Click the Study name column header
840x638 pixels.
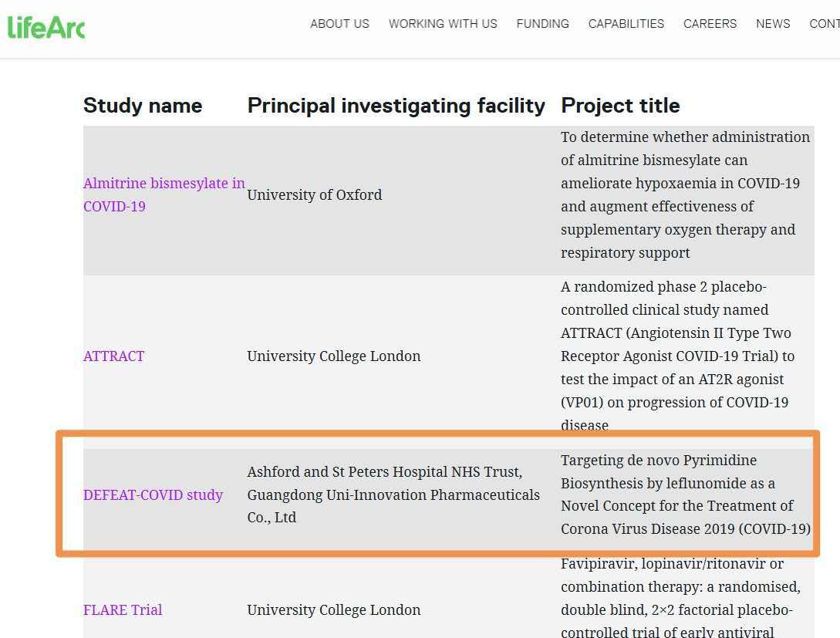(143, 106)
